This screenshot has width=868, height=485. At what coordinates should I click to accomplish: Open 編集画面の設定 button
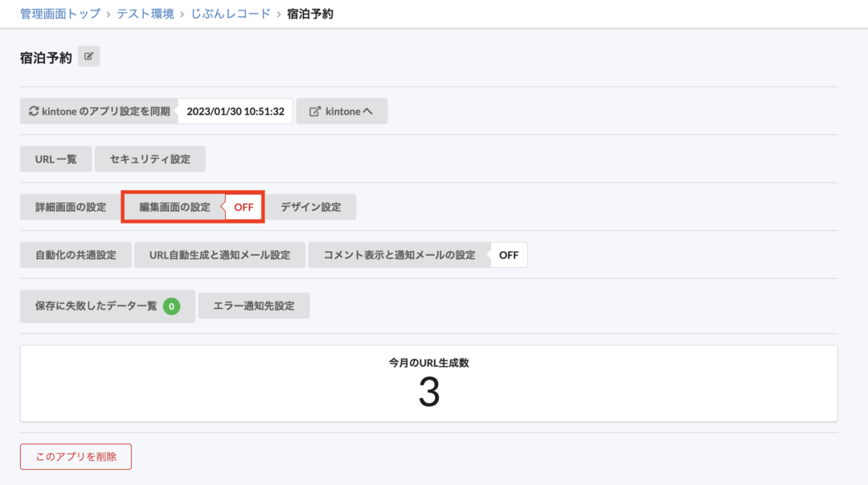pyautogui.click(x=174, y=208)
